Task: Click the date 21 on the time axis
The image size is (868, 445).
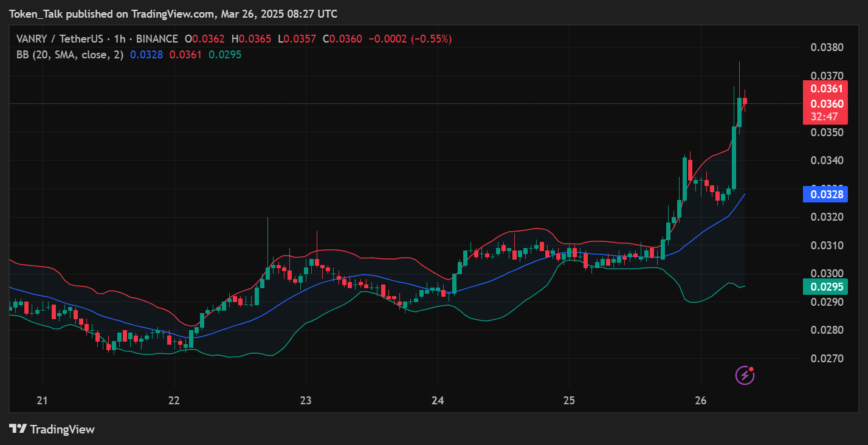Action: pos(43,401)
